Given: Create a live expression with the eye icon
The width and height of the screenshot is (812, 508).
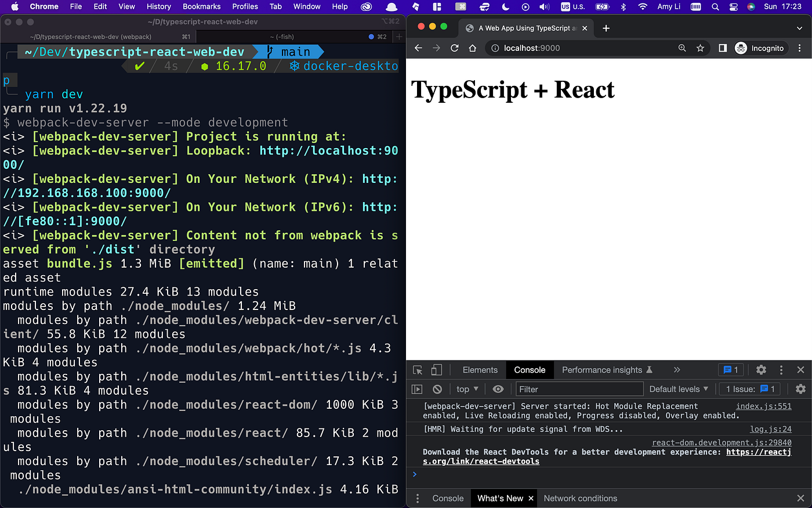Looking at the screenshot, I should (498, 388).
